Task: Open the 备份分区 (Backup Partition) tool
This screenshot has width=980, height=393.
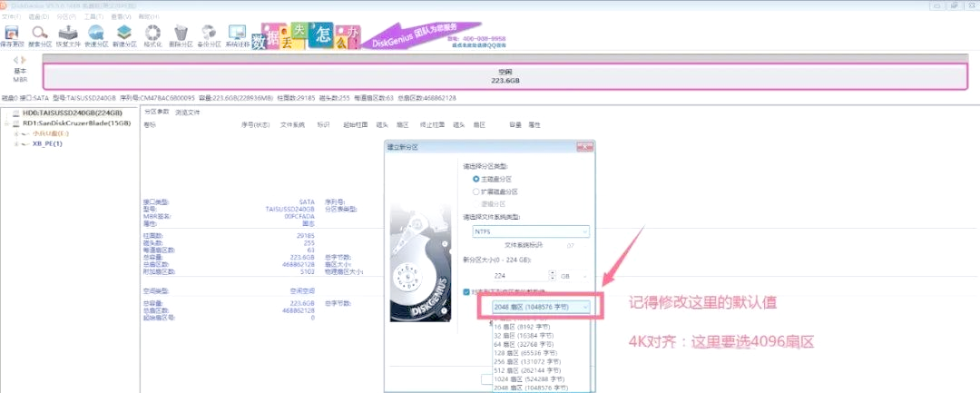Action: coord(209,34)
